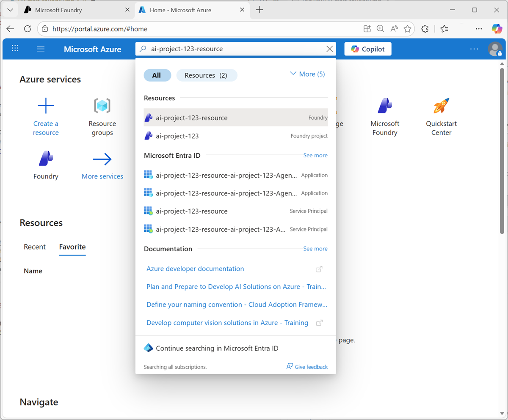This screenshot has width=508, height=420.
Task: Switch to the Resources (2) filter
Action: click(x=207, y=75)
